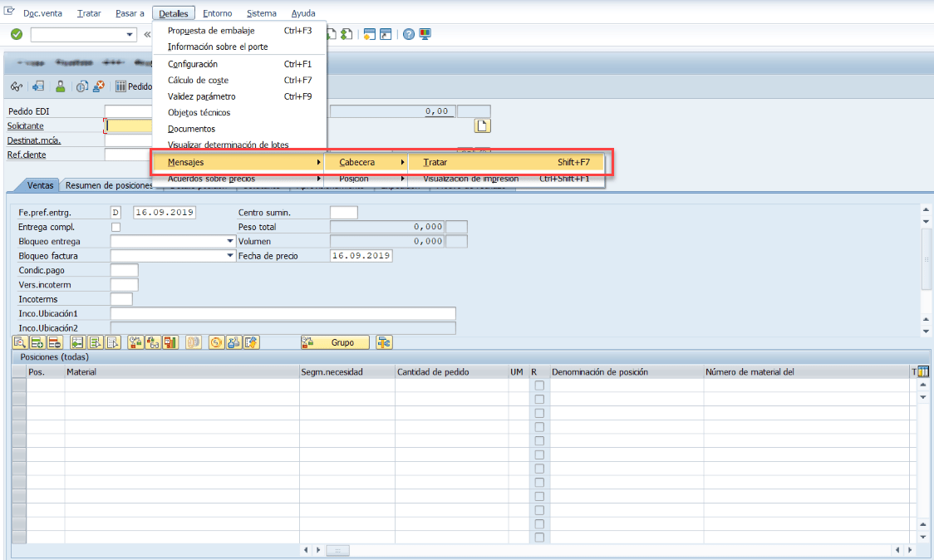The image size is (934, 560).
Task: Expand the Acuerdos sobre precios submenu
Action: pyautogui.click(x=238, y=179)
